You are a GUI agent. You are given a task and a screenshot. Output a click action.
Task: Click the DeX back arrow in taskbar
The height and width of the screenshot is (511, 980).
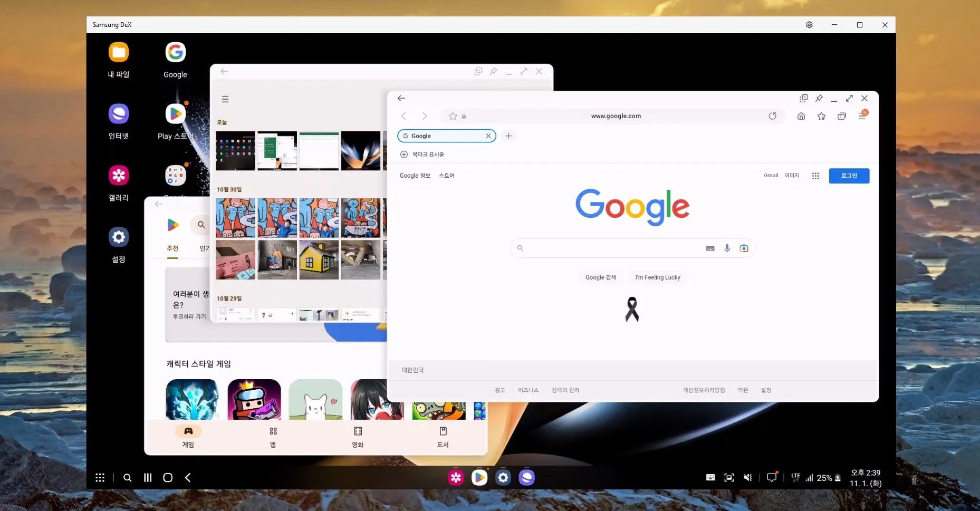click(188, 478)
